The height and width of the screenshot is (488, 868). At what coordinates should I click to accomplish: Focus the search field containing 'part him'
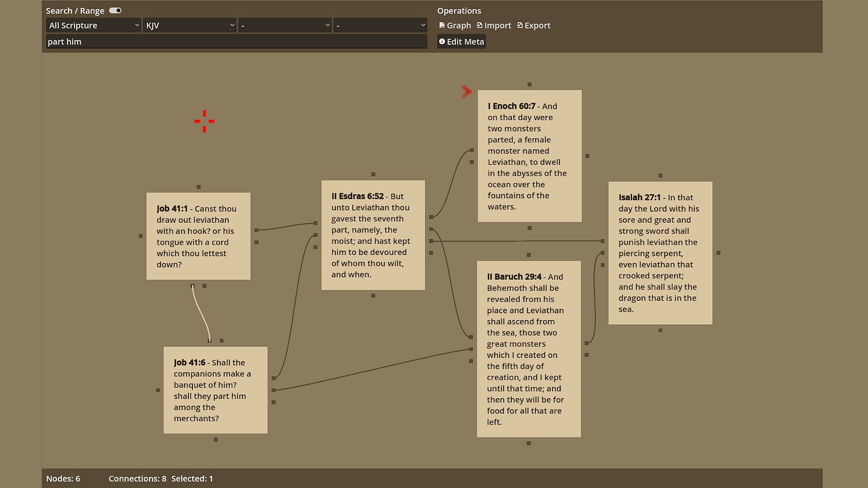pos(236,42)
